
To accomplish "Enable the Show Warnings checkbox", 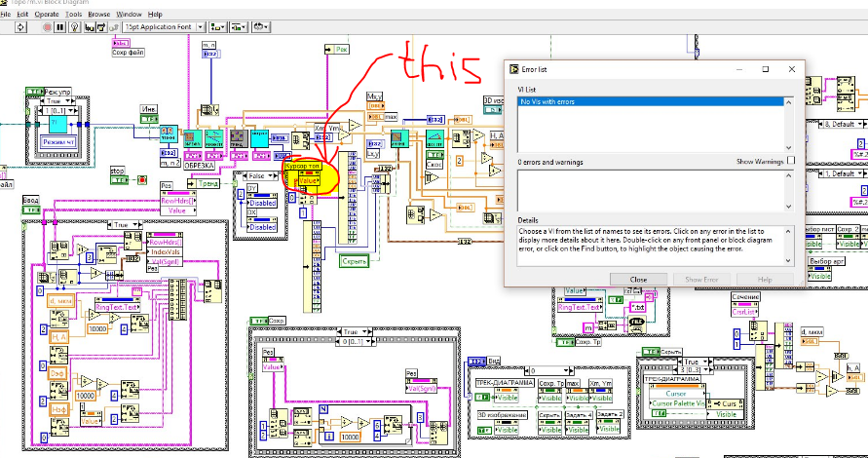I will click(790, 161).
